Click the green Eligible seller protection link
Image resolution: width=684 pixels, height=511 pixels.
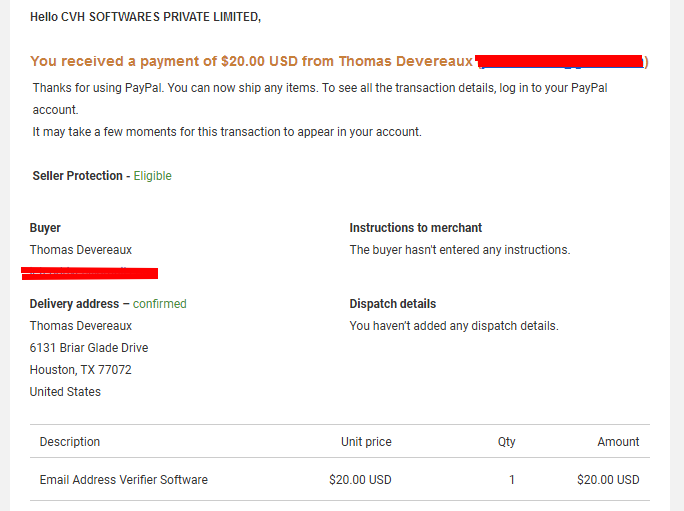[x=152, y=176]
